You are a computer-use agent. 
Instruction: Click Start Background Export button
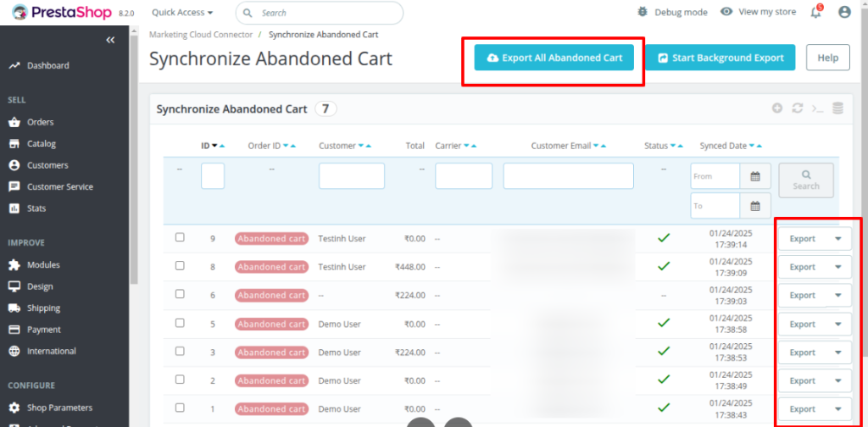pyautogui.click(x=721, y=58)
